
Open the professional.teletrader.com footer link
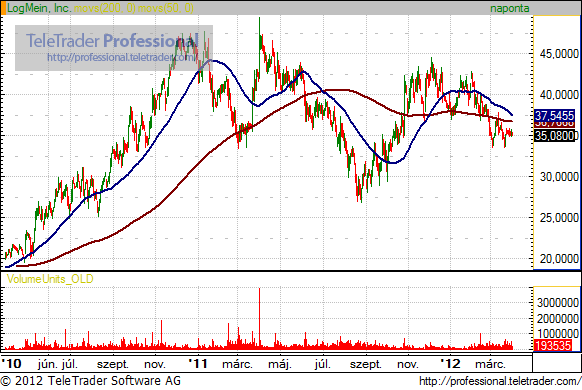pos(500,381)
